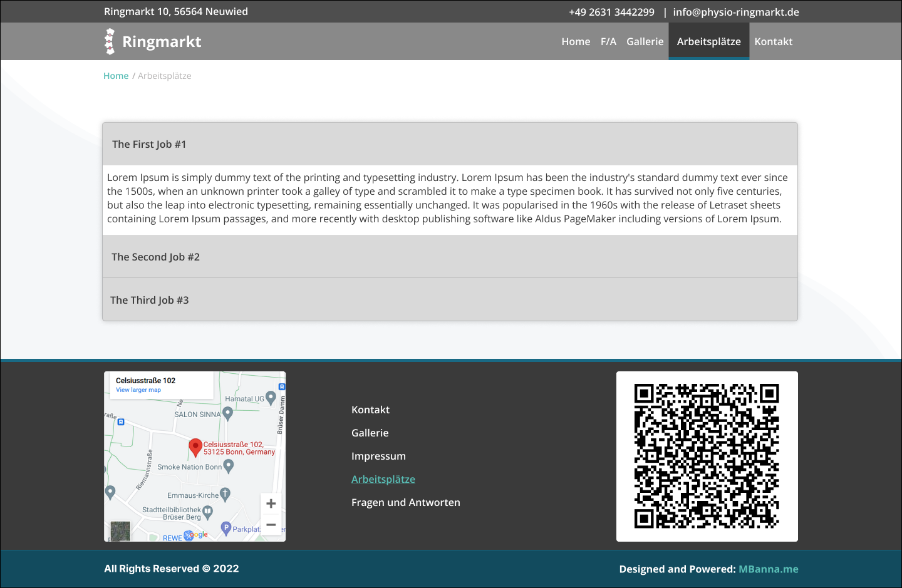Click the QR code image
The width and height of the screenshot is (902, 588).
[x=707, y=456]
